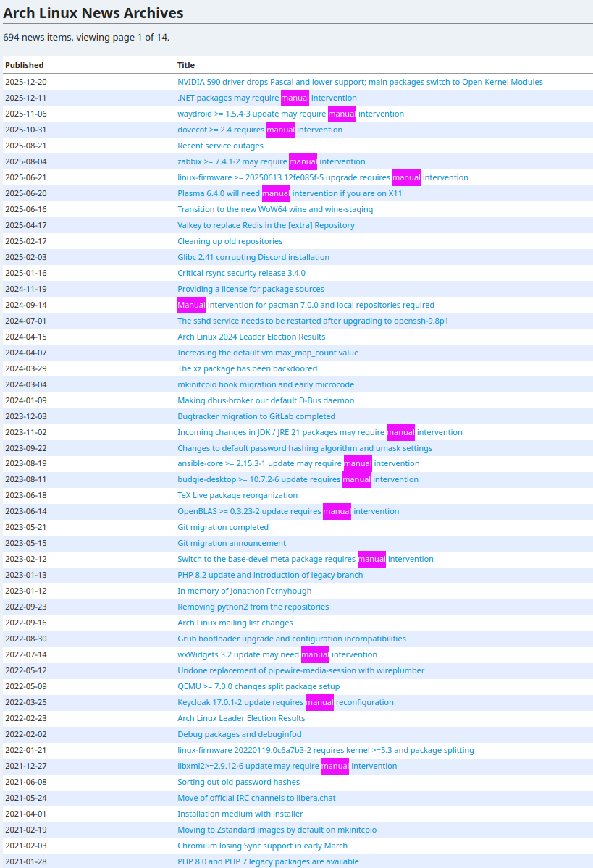Image resolution: width=593 pixels, height=868 pixels.
Task: Open "Arch Linux Leader Election Results" from 2022-02-23
Action: [x=241, y=718]
